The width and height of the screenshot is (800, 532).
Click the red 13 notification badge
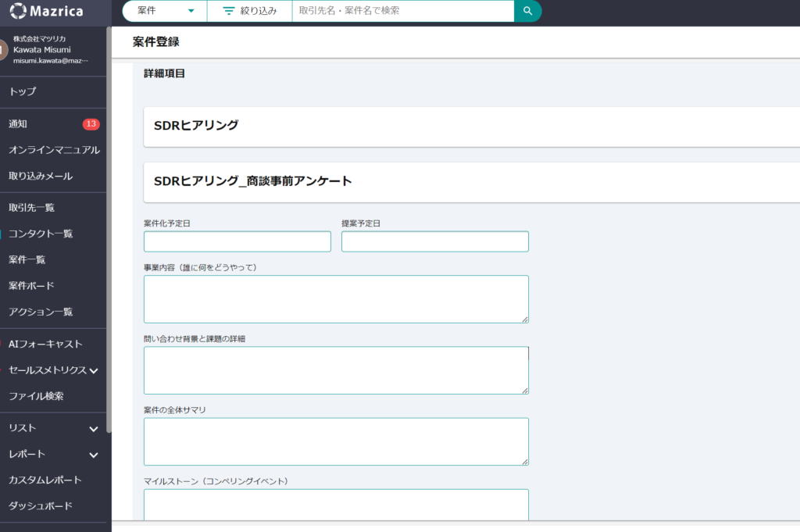(91, 124)
